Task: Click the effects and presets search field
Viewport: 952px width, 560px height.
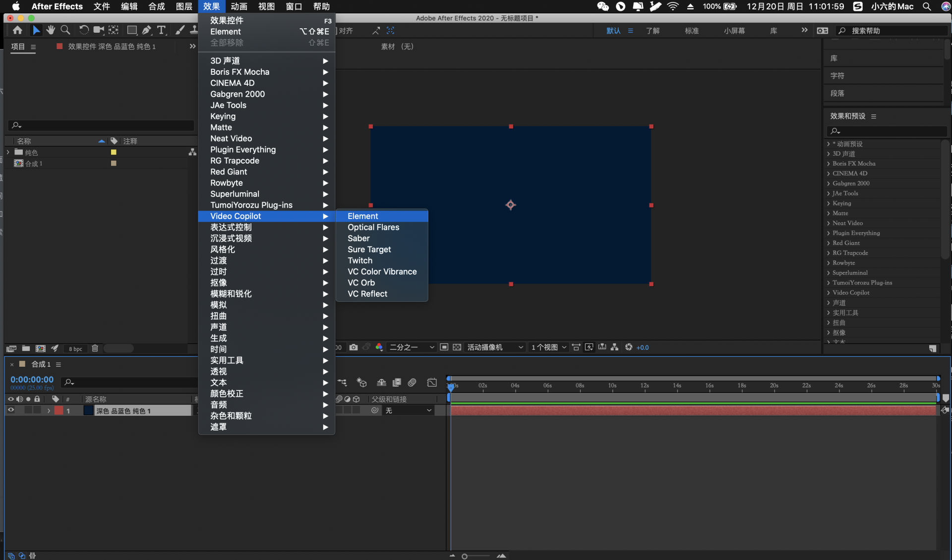Action: point(887,131)
